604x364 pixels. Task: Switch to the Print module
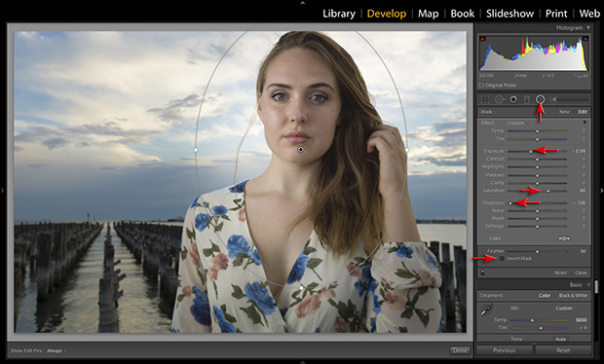click(x=556, y=14)
